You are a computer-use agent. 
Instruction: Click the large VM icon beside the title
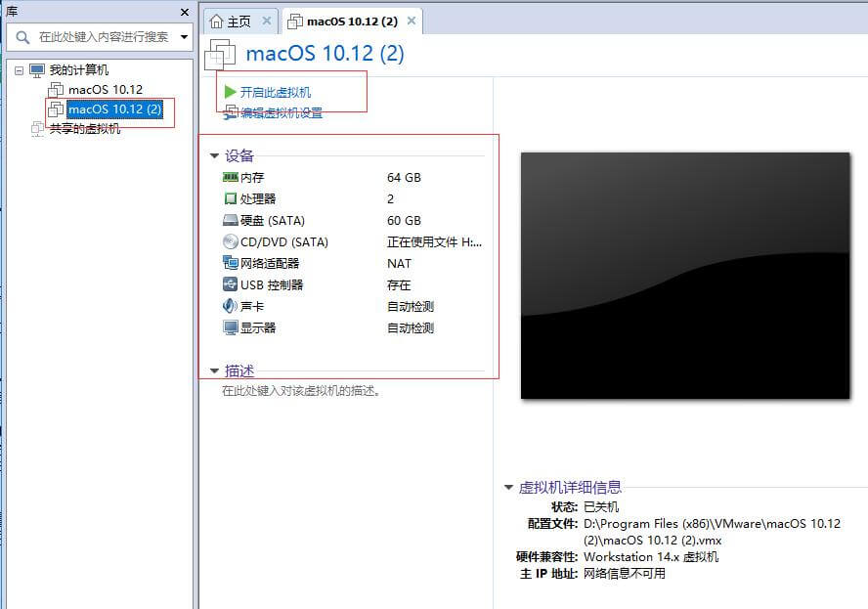220,55
